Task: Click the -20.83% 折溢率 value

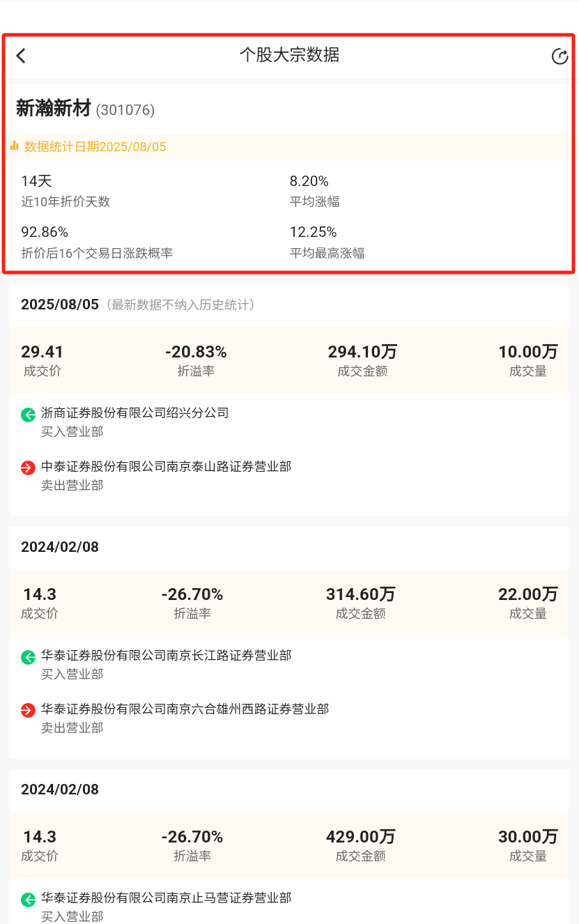Action: [196, 352]
